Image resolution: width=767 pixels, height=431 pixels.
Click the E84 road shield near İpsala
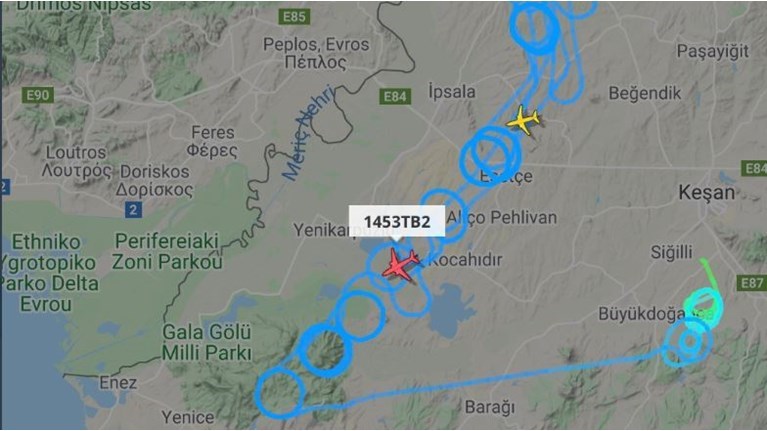point(395,97)
